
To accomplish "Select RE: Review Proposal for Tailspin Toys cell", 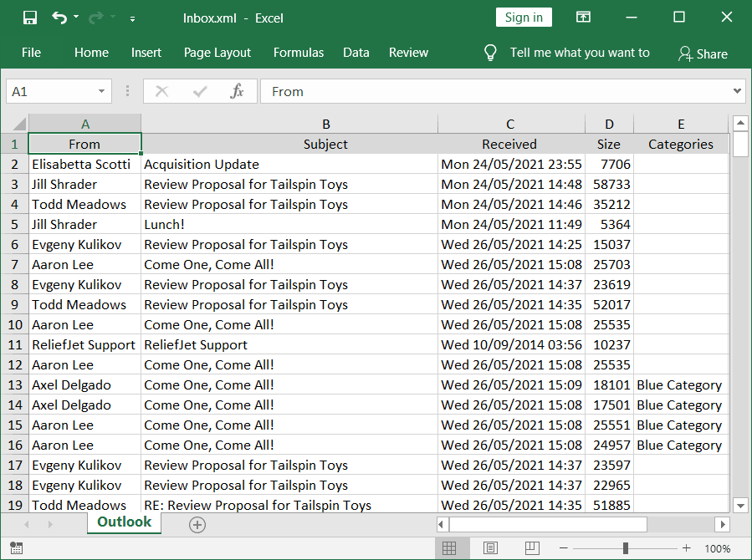I will [289, 505].
